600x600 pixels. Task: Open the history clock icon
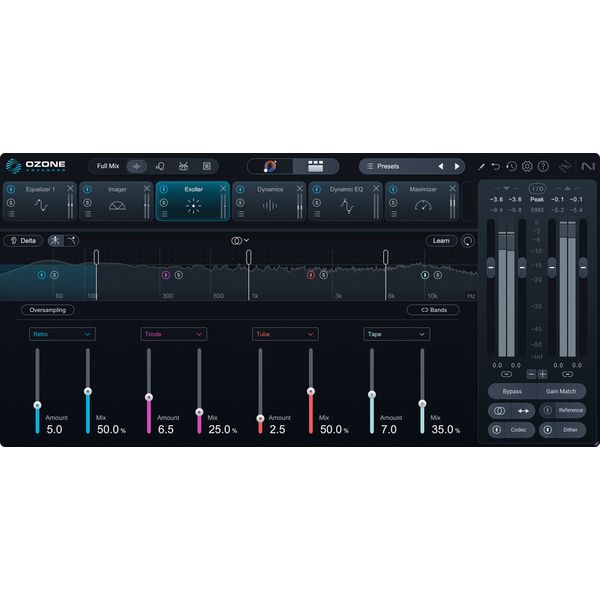[x=511, y=166]
